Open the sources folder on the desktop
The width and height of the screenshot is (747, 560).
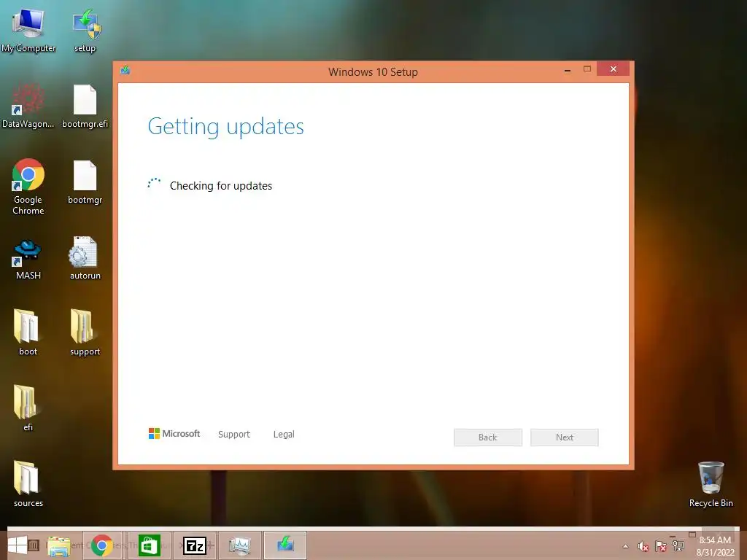tap(28, 484)
